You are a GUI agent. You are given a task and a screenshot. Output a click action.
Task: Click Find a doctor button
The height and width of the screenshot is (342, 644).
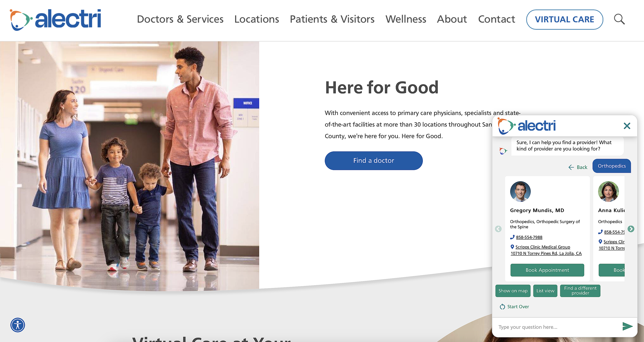[x=373, y=161]
